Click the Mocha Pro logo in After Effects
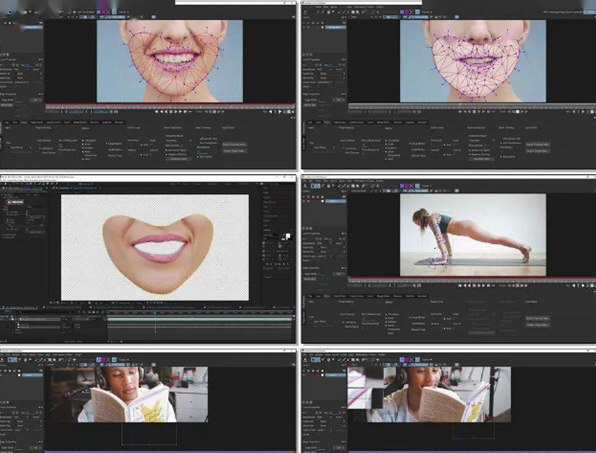 click(x=14, y=202)
